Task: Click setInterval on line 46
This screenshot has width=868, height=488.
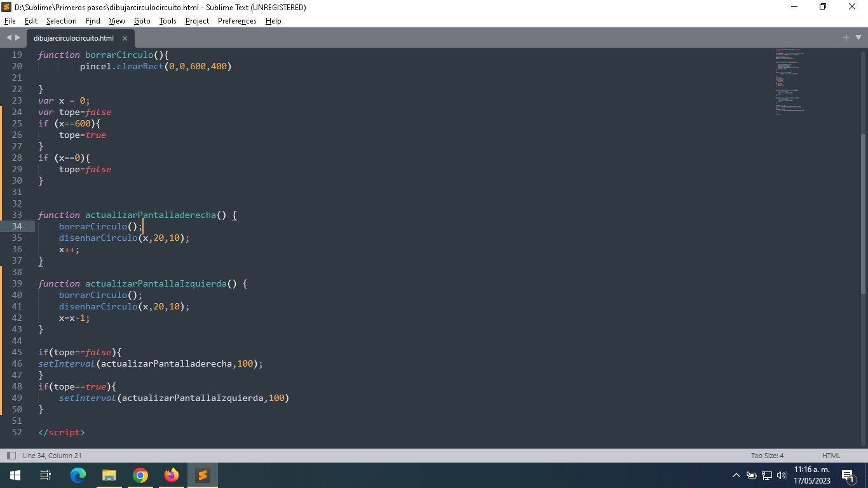Action: [67, 363]
